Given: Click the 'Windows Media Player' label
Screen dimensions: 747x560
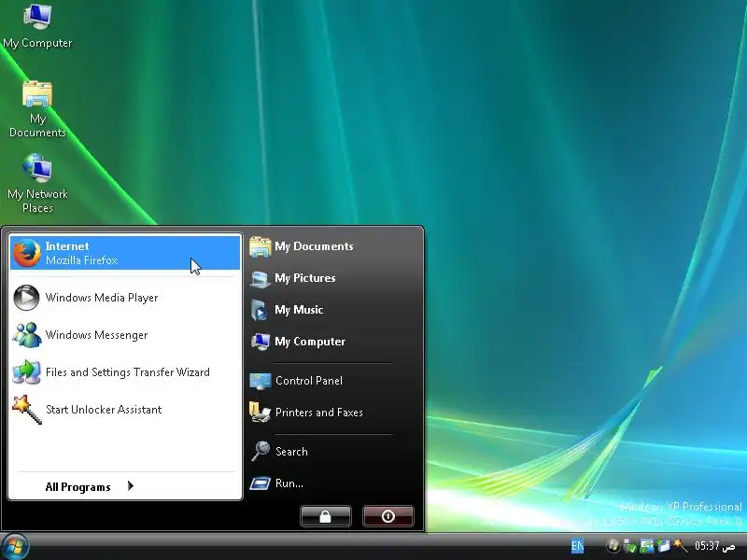Looking at the screenshot, I should point(102,298).
